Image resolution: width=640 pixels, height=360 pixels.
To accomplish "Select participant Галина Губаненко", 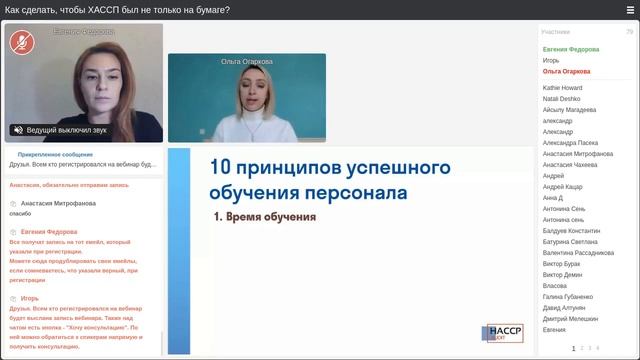I will point(567,297).
